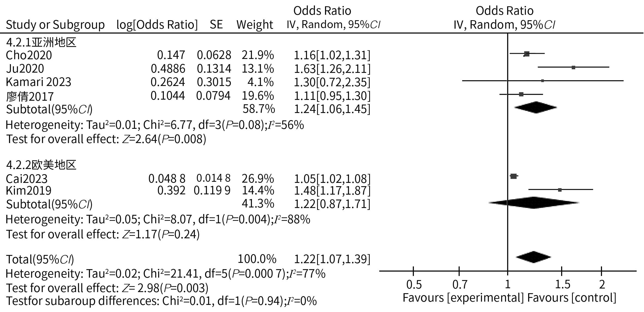Click the Weight column header
644x312 pixels.
click(255, 25)
